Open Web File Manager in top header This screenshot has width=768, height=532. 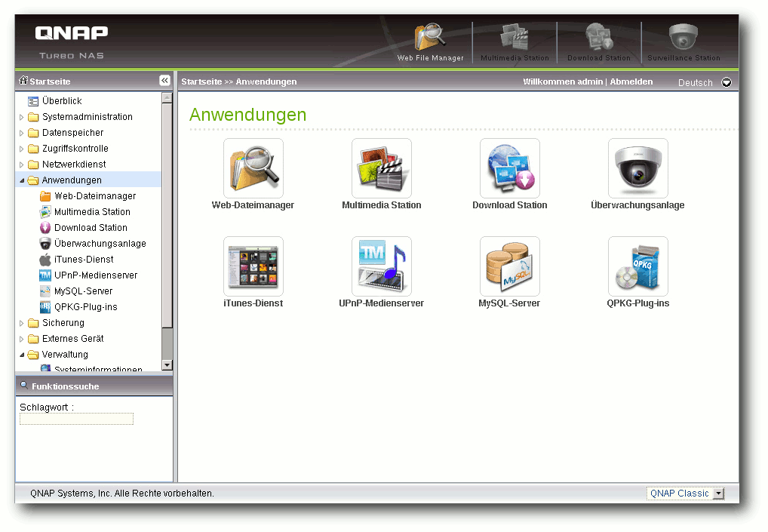tap(430, 42)
